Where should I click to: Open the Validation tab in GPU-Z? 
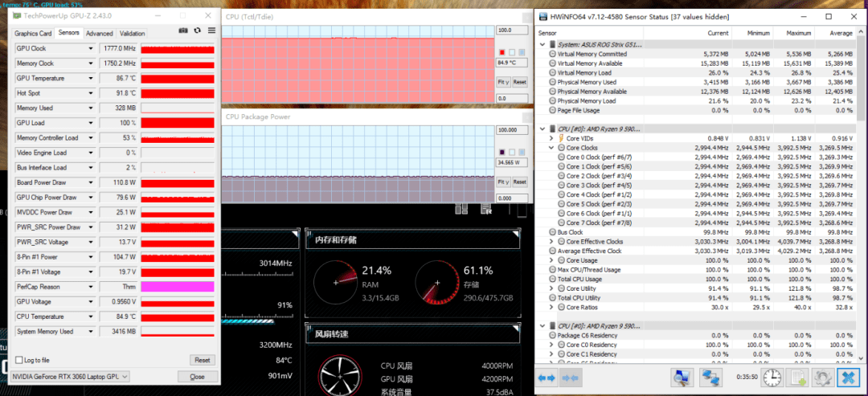133,33
